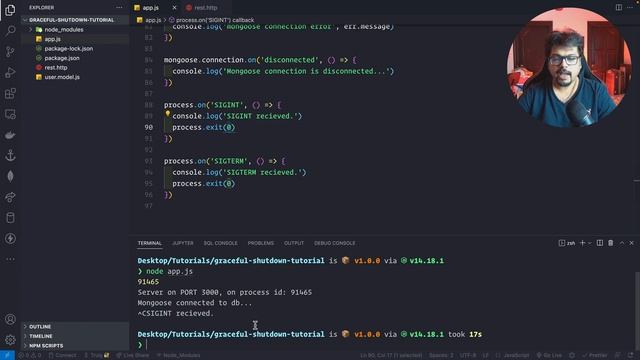
Task: Close the terminal panel
Action: coord(631,243)
